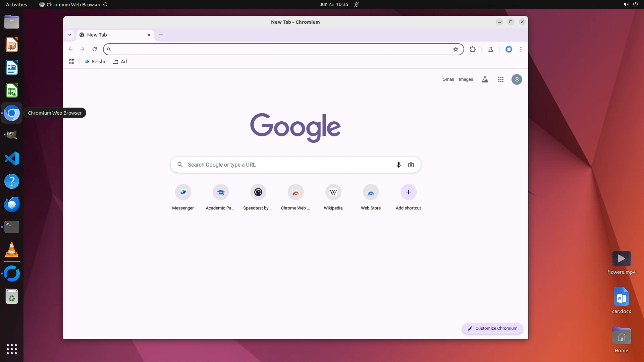The width and height of the screenshot is (644, 362).
Task: Click the Add shortcut button
Action: pyautogui.click(x=408, y=192)
